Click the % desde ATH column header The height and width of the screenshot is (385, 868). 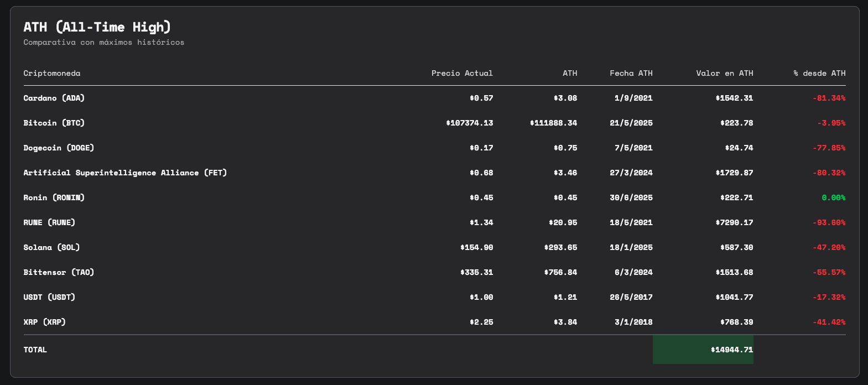click(x=819, y=73)
